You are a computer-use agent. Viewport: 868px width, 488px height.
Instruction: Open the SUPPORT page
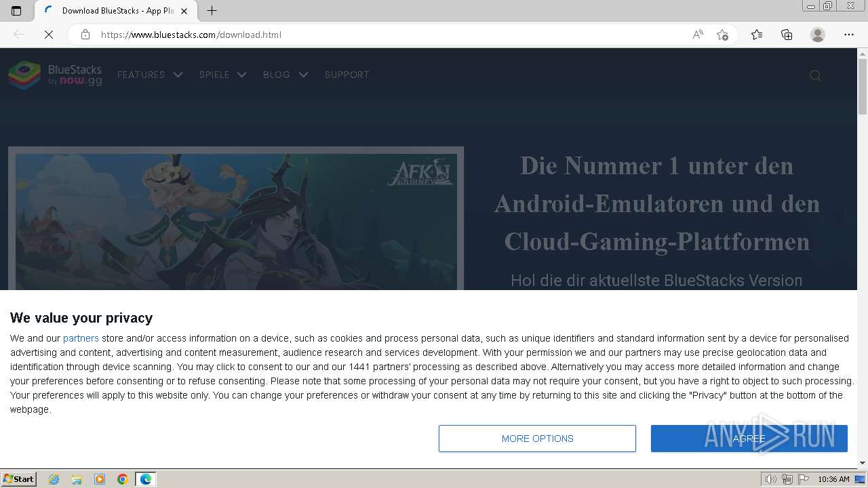tap(347, 75)
